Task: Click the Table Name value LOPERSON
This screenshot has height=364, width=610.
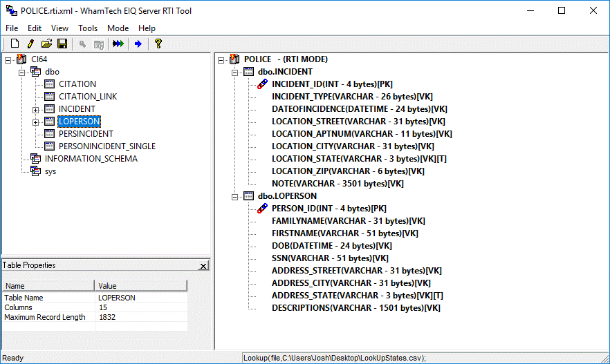Action: (117, 298)
